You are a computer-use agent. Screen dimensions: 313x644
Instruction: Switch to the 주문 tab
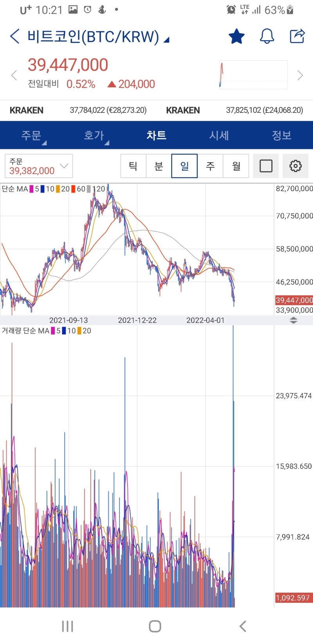tap(31, 135)
